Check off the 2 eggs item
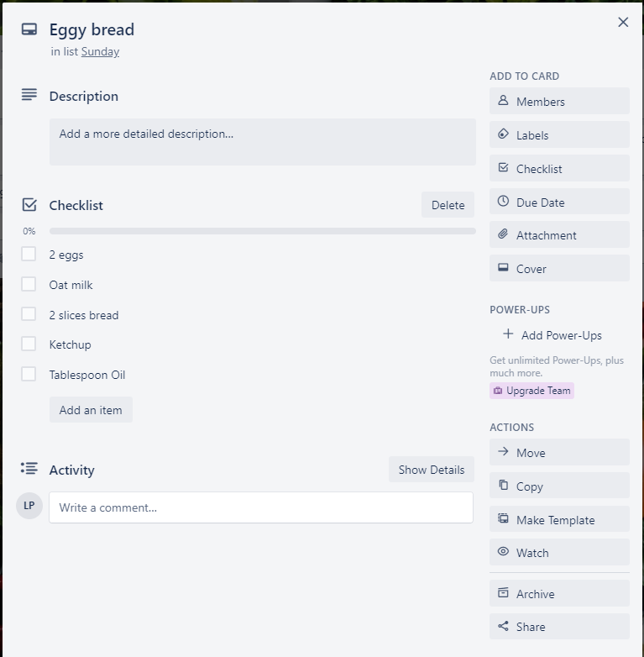Image resolution: width=644 pixels, height=657 pixels. [29, 254]
